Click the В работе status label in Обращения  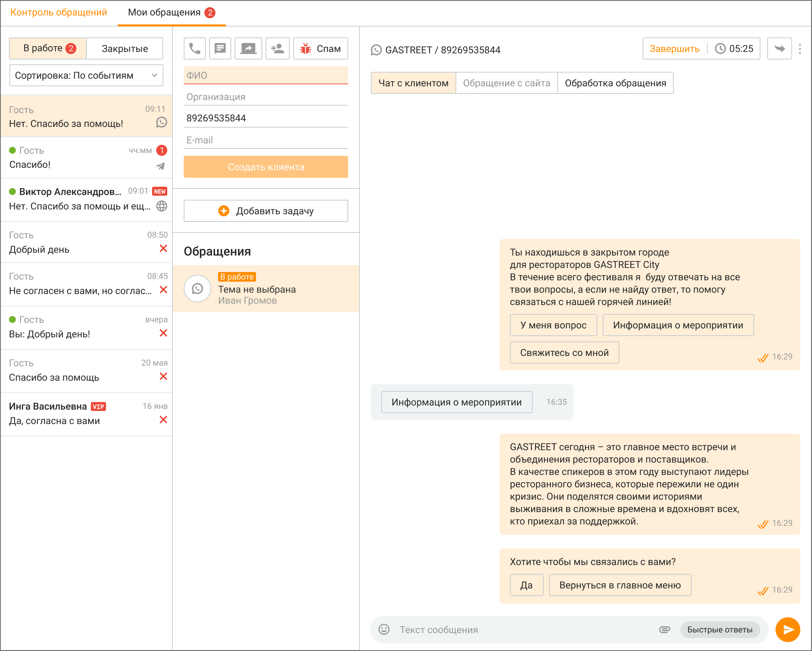(x=237, y=277)
